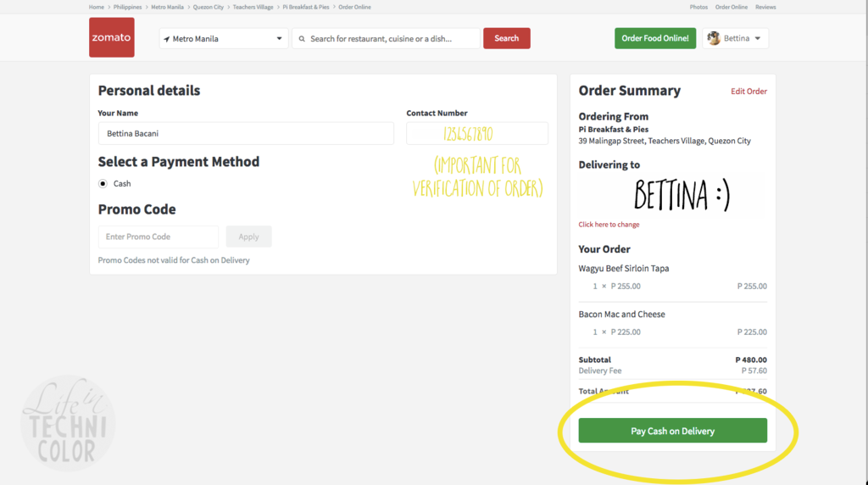Click the Edit Order link
868x485 pixels.
(748, 92)
